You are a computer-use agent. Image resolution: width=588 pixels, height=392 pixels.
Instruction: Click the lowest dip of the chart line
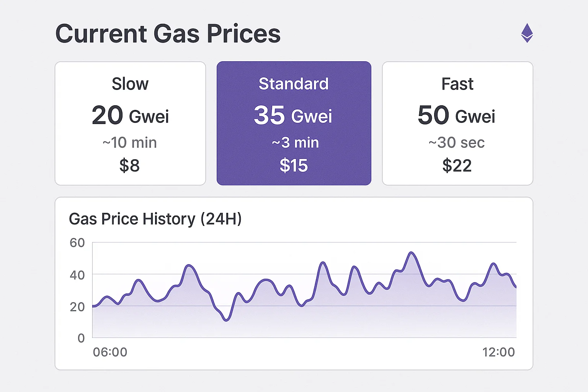226,320
